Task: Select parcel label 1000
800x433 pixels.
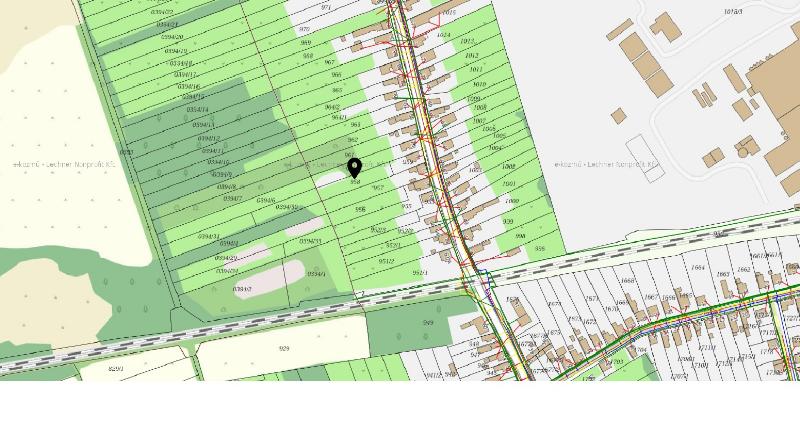Action: (x=512, y=201)
